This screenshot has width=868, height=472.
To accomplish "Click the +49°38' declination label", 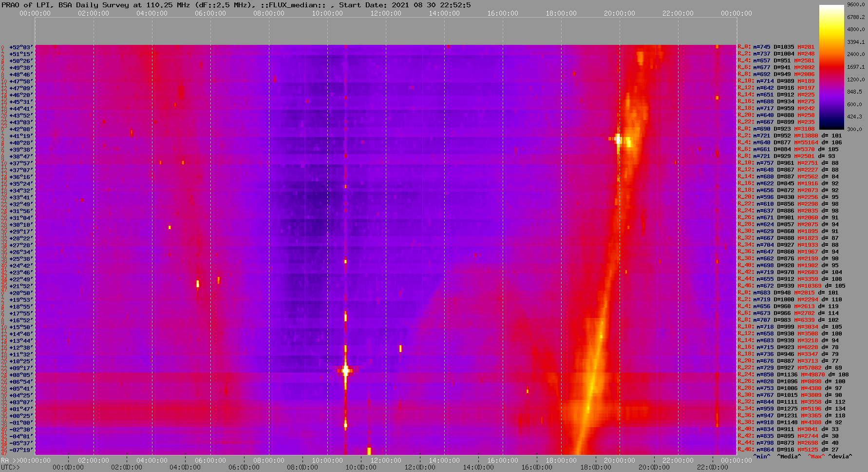I will click(21, 68).
